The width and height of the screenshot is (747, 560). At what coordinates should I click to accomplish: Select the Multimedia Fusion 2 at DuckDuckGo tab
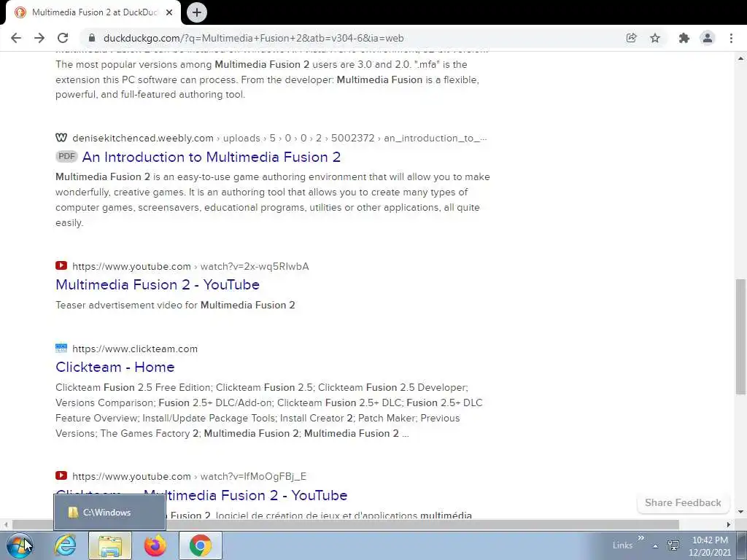[93, 12]
